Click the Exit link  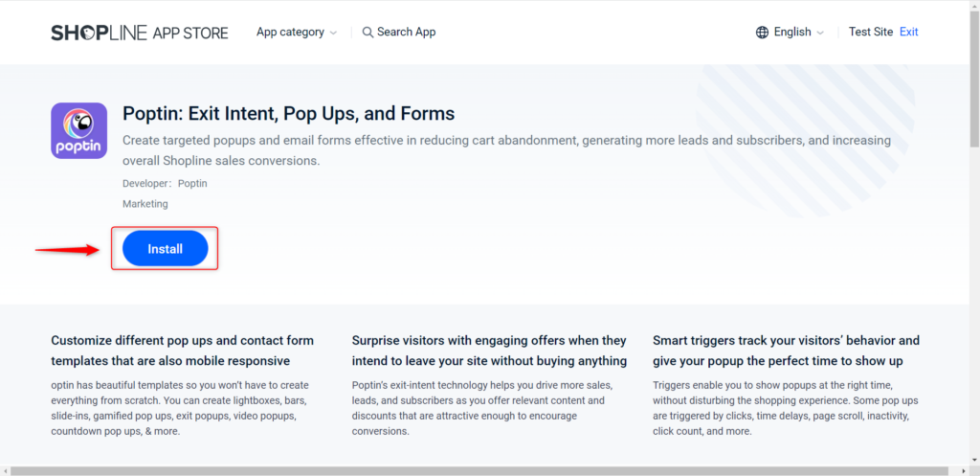point(909,32)
